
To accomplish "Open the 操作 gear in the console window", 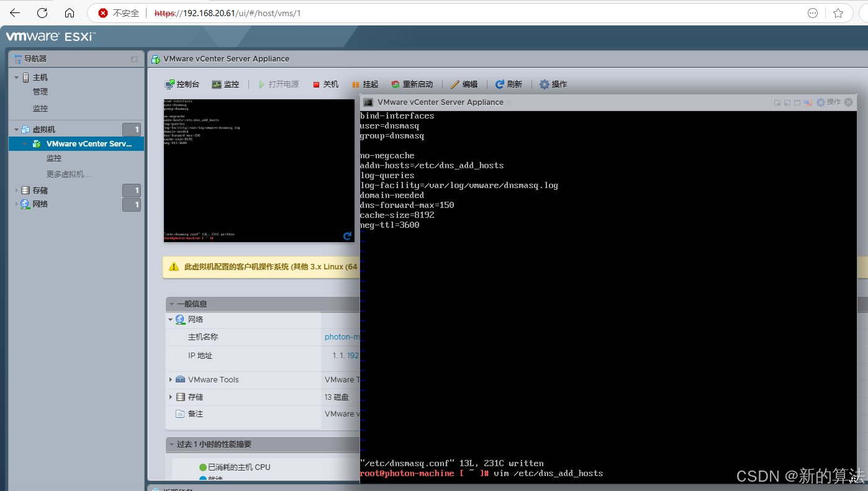I will 829,102.
